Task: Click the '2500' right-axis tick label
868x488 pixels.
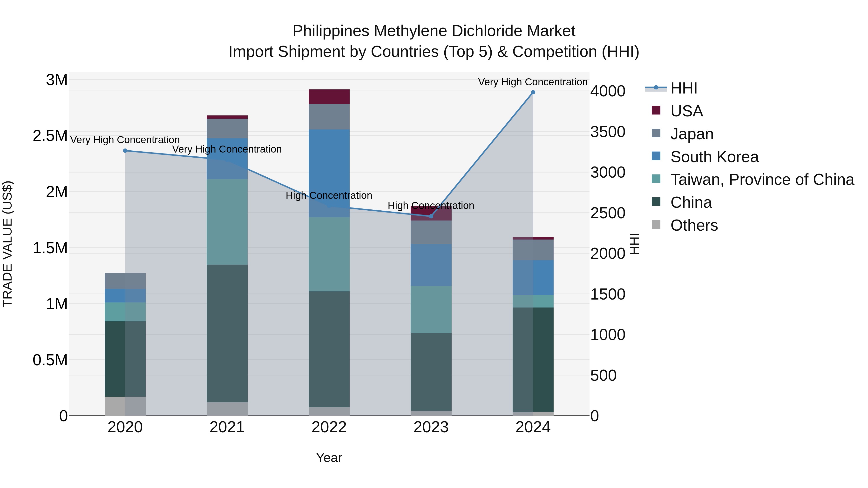Action: 608,213
